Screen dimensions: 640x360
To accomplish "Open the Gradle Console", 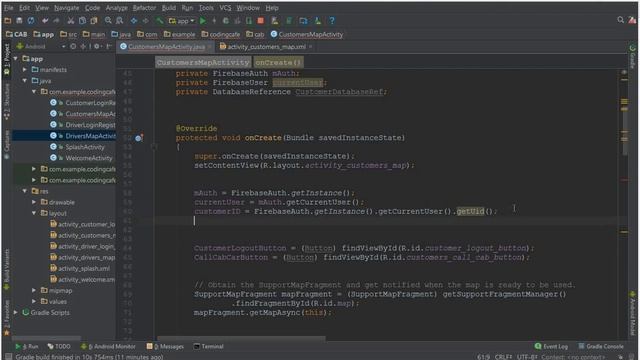I will (601, 347).
